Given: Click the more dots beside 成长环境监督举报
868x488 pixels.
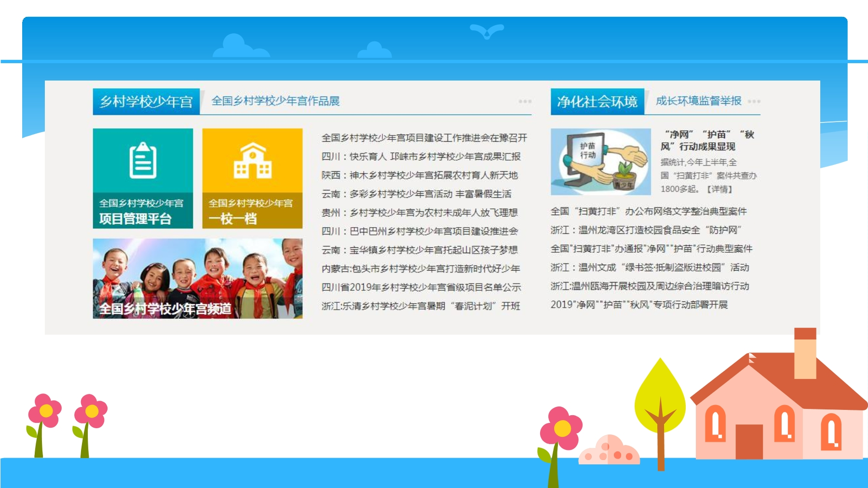Looking at the screenshot, I should tap(754, 101).
